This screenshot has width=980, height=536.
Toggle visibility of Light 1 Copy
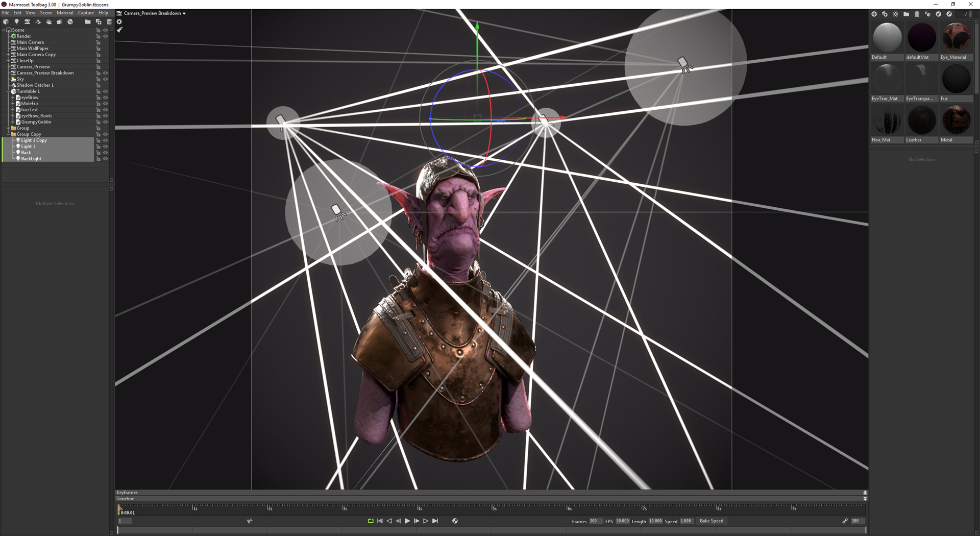click(106, 140)
